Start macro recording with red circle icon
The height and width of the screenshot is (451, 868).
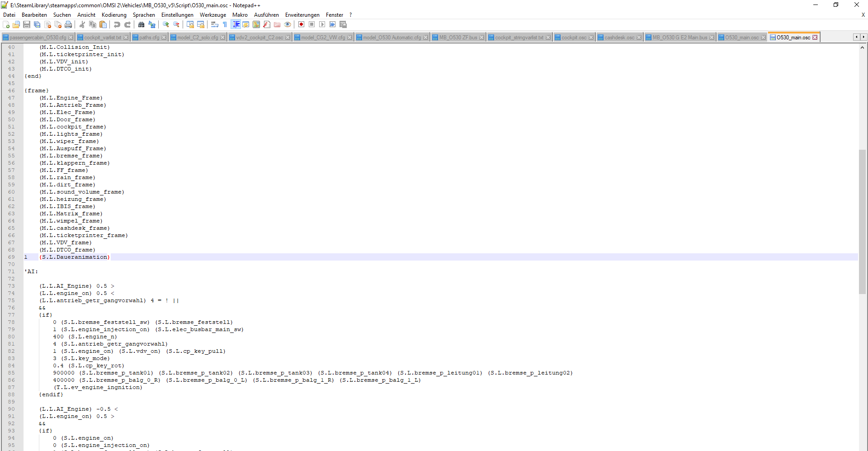(x=301, y=24)
